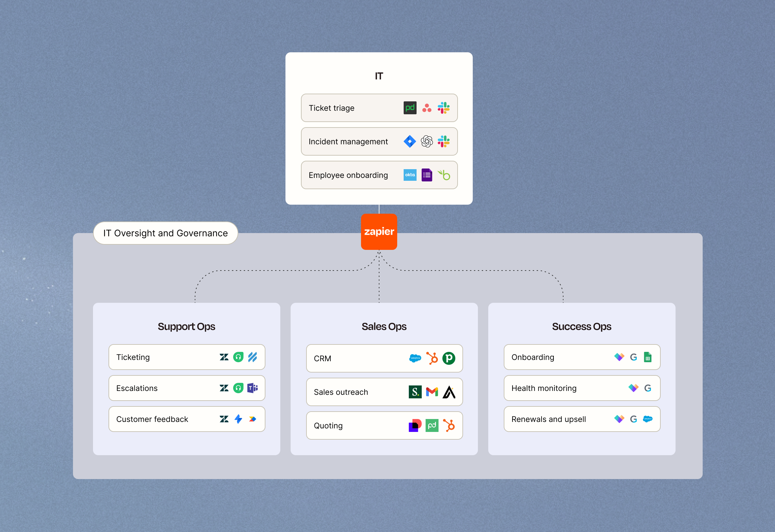Click the Okta icon in Employee onboarding
775x532 pixels.
click(x=410, y=175)
